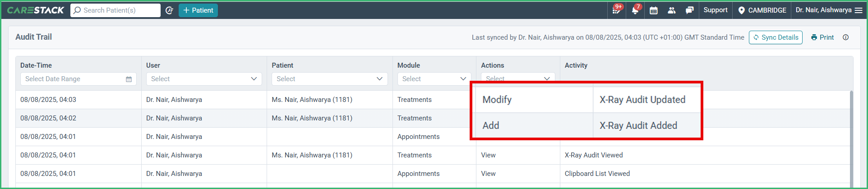Open the calendar scheduler icon
Viewport: 868px width, 189px height.
coord(653,10)
